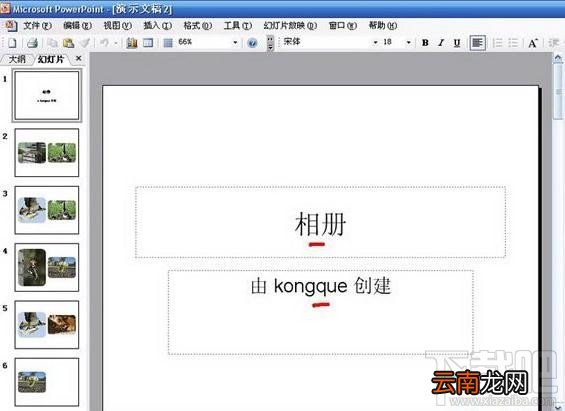Select slide 3 thumbnail
The height and width of the screenshot is (411, 565).
[47, 210]
